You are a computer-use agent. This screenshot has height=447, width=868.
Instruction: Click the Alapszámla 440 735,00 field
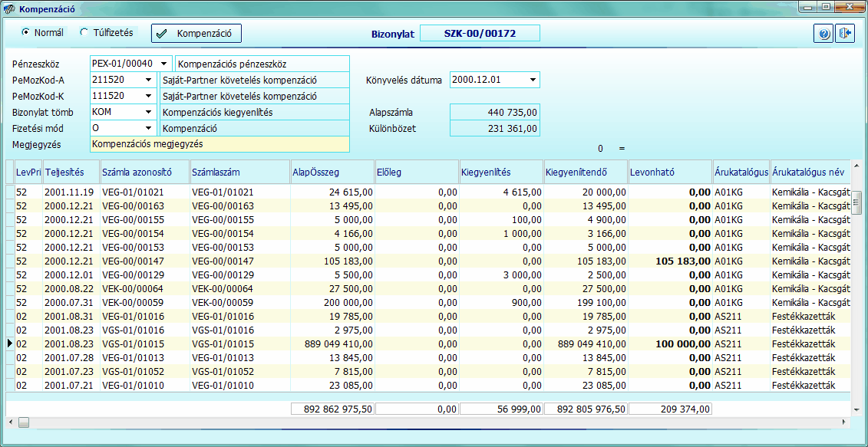[495, 112]
